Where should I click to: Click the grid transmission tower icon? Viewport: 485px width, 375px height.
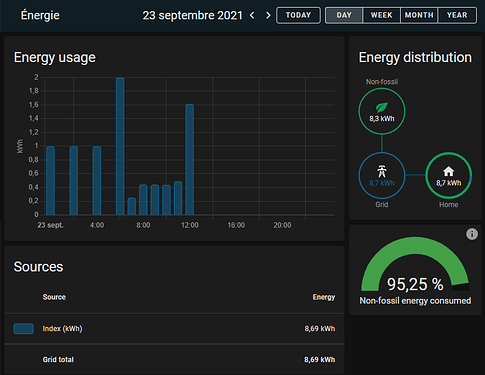pos(382,171)
